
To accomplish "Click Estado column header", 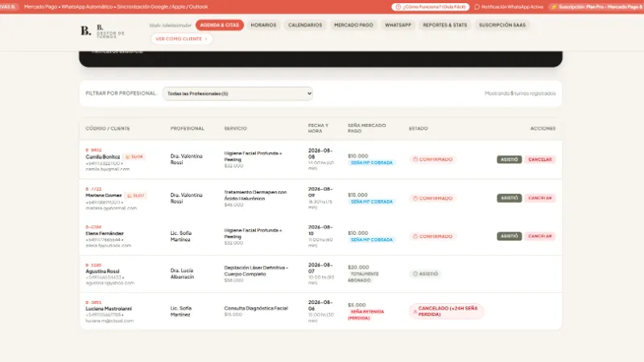I will pos(418,129).
